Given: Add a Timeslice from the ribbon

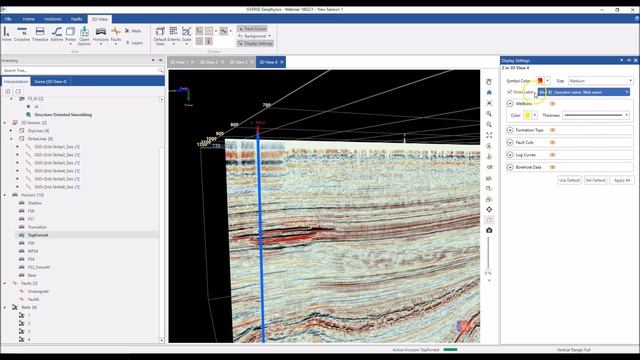Looking at the screenshot, I should click(x=40, y=34).
